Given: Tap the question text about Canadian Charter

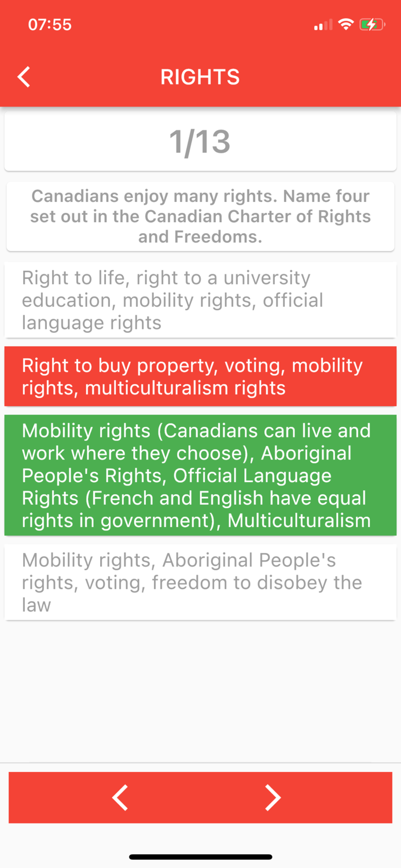Looking at the screenshot, I should point(200,216).
